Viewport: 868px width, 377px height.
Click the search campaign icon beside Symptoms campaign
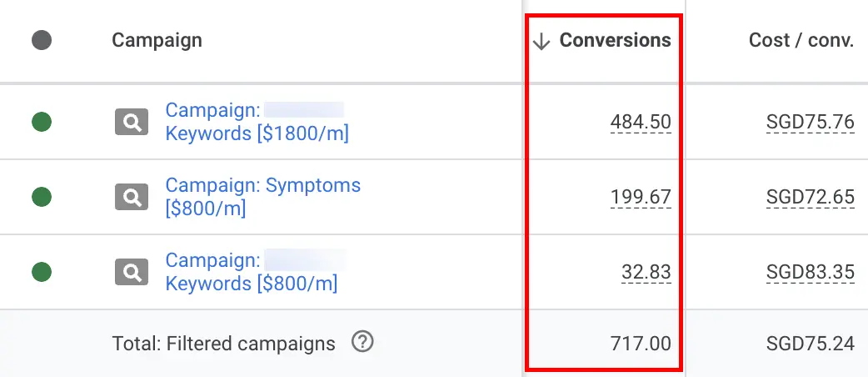(x=132, y=198)
